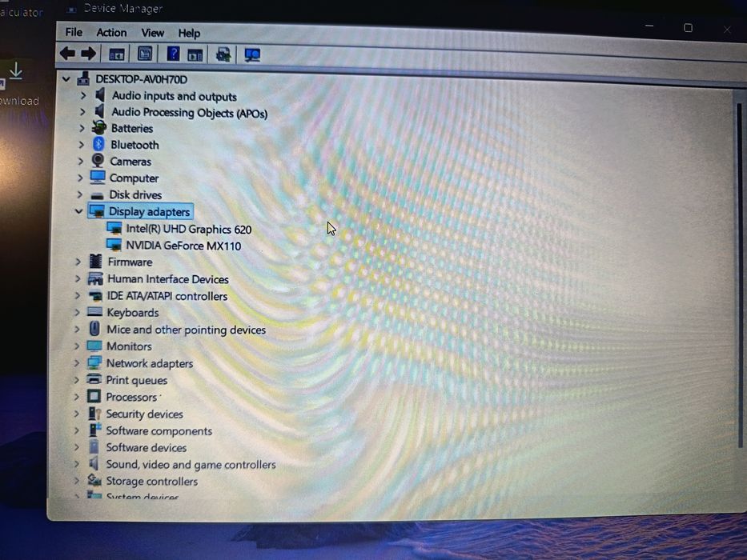Expand Human Interface Devices arrow
The image size is (747, 560).
78,278
